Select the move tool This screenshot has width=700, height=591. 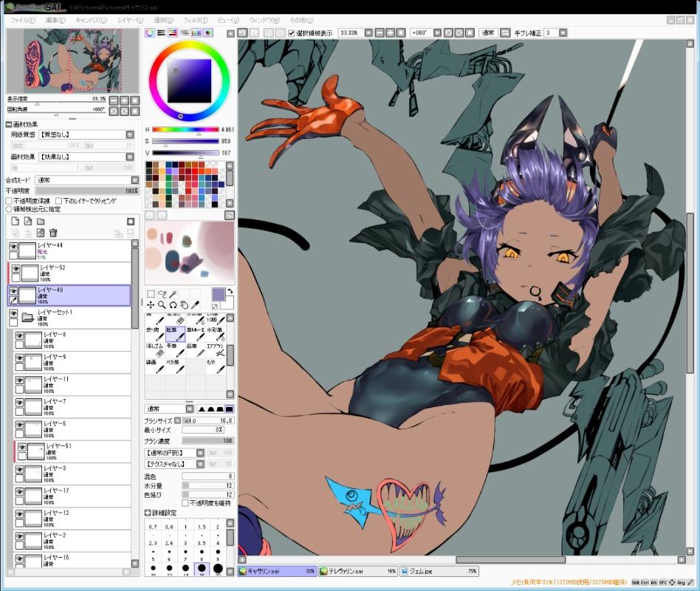click(x=151, y=304)
